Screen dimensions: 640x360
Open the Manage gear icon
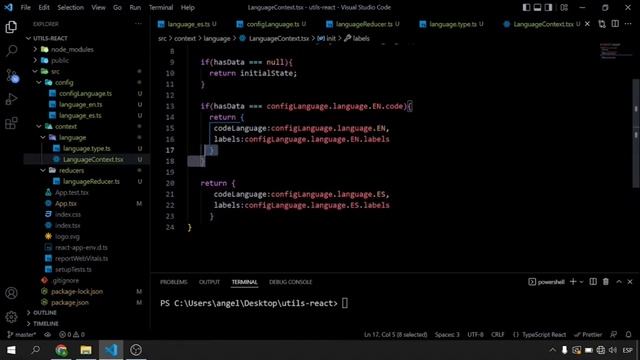coord(11,317)
